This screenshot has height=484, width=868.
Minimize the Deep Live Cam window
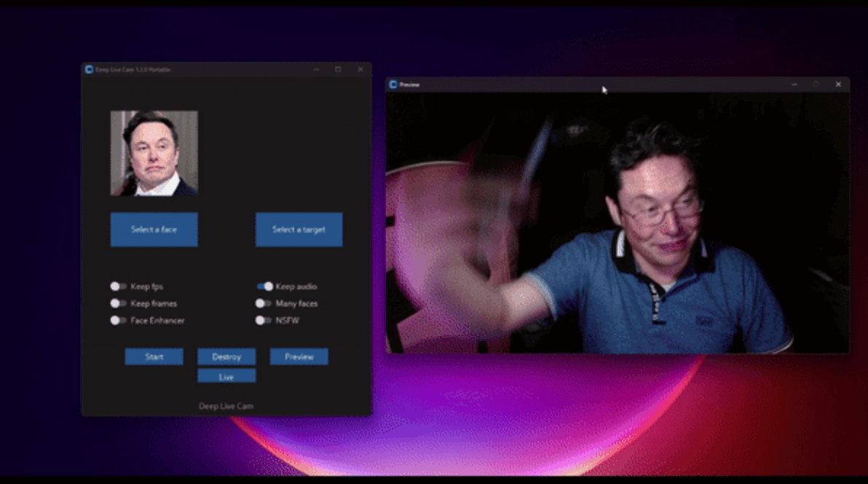(x=316, y=69)
